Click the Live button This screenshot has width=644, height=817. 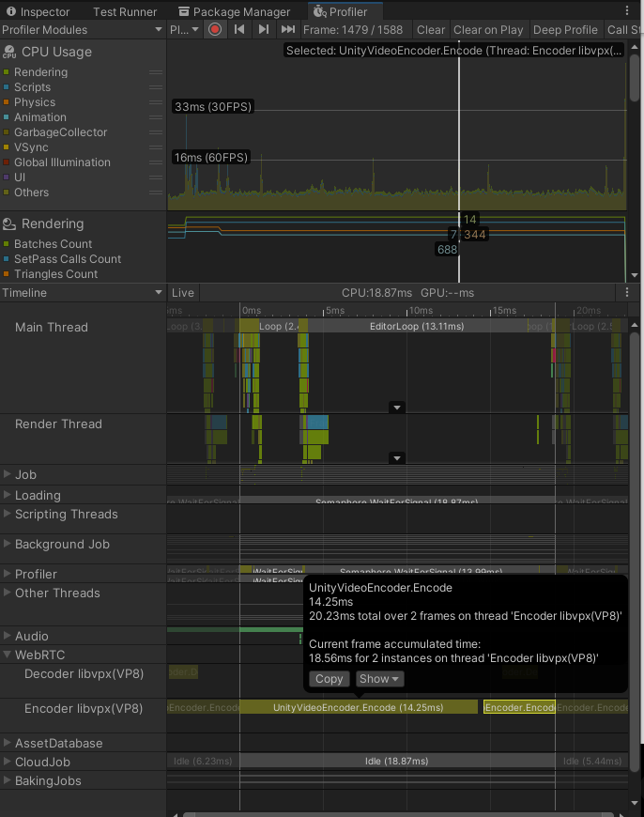pyautogui.click(x=183, y=292)
